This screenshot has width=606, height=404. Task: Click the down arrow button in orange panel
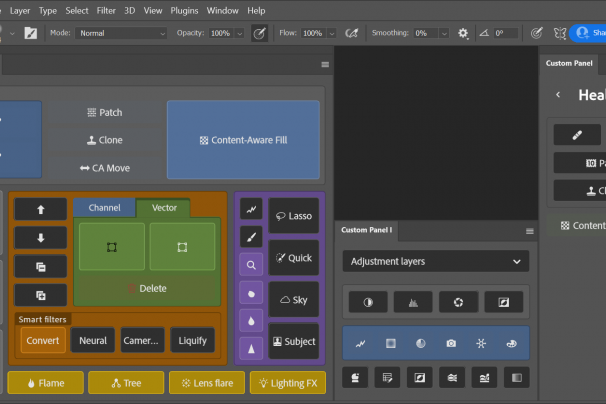pos(41,238)
